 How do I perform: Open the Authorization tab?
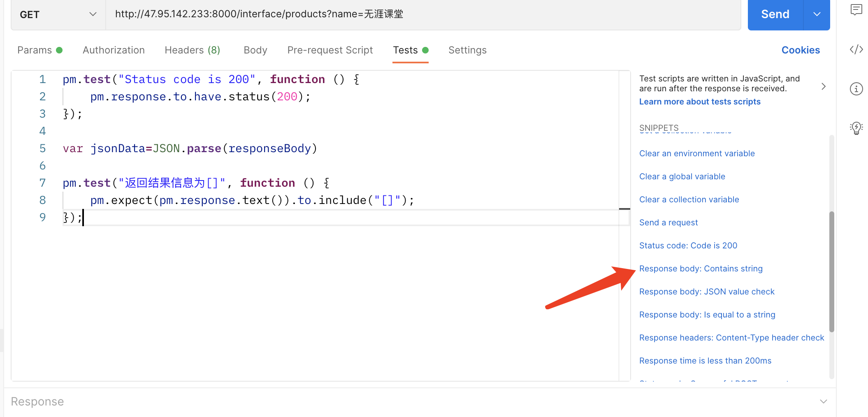(114, 50)
